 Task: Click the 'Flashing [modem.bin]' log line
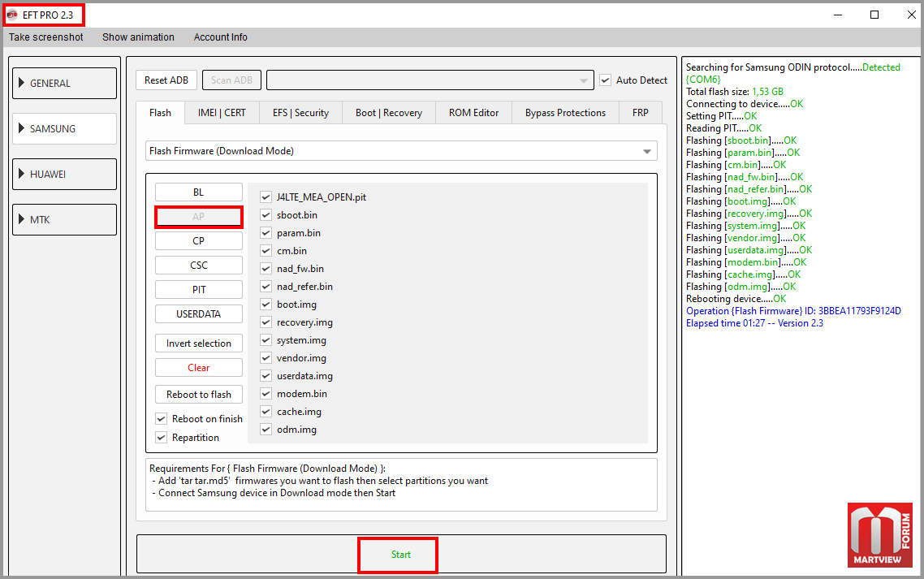pyautogui.click(x=746, y=262)
